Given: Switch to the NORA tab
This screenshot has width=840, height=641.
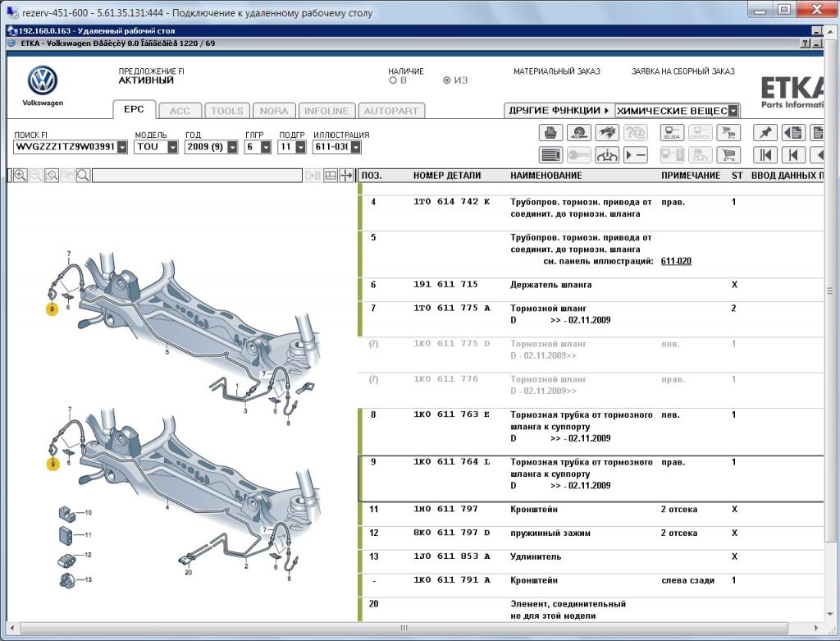Looking at the screenshot, I should click(274, 111).
